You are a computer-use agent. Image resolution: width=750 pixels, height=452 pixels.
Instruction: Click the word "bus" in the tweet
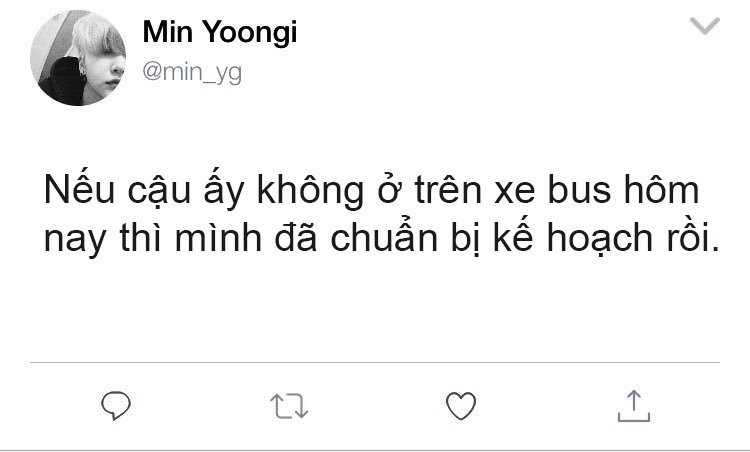click(579, 190)
